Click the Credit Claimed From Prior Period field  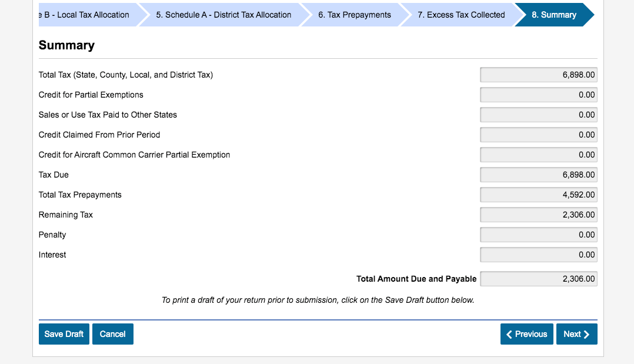tap(538, 135)
